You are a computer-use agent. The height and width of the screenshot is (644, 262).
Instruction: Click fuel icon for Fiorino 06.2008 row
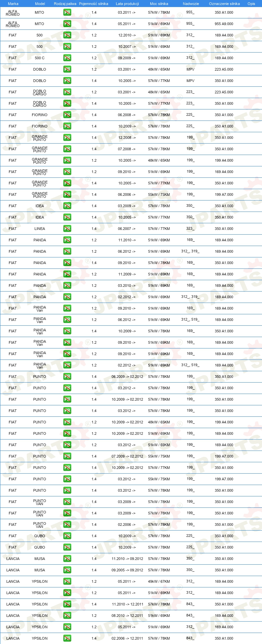[67, 115]
